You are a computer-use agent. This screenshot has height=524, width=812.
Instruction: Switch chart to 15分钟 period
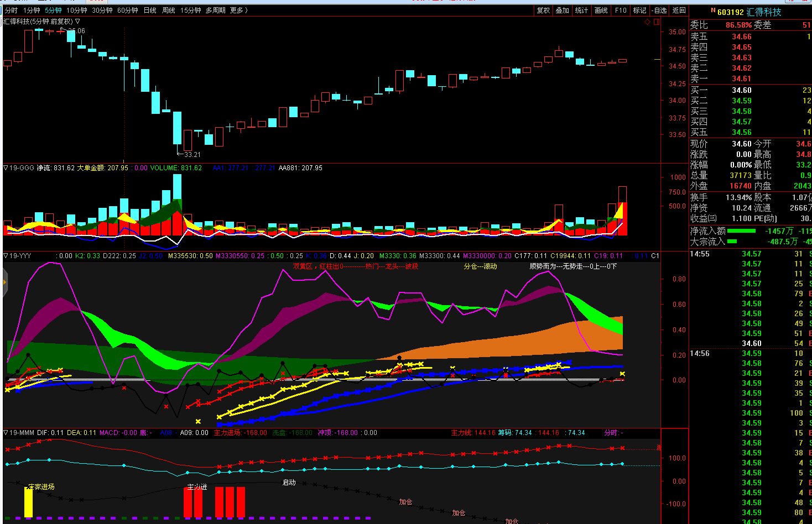pos(191,11)
